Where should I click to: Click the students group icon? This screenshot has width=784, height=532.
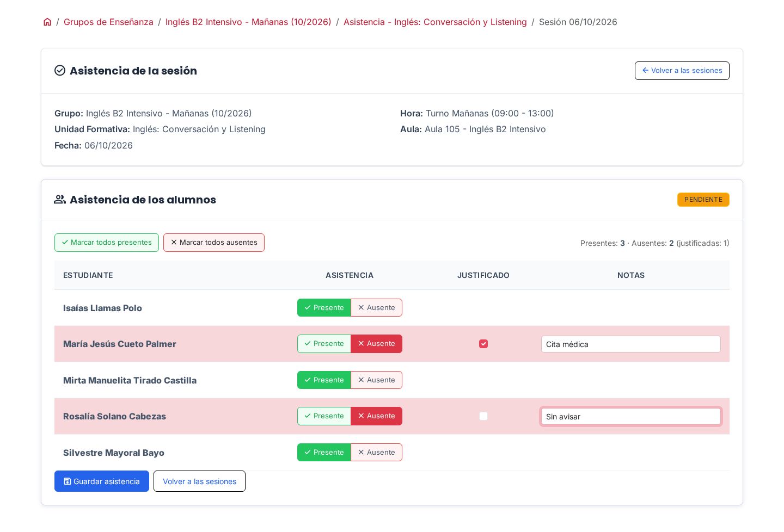tap(60, 200)
